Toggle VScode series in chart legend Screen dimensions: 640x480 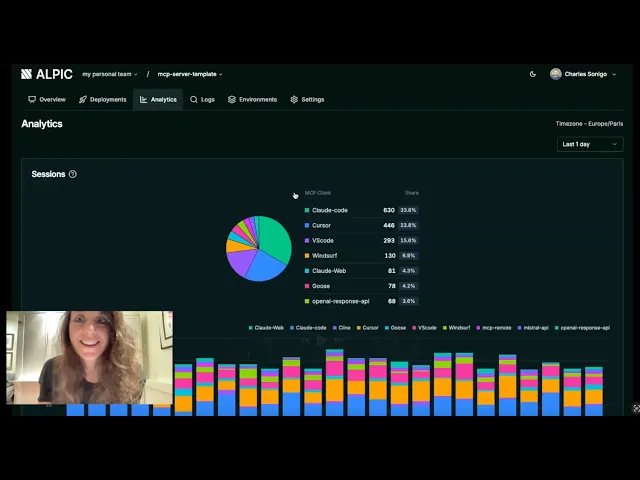(x=424, y=328)
